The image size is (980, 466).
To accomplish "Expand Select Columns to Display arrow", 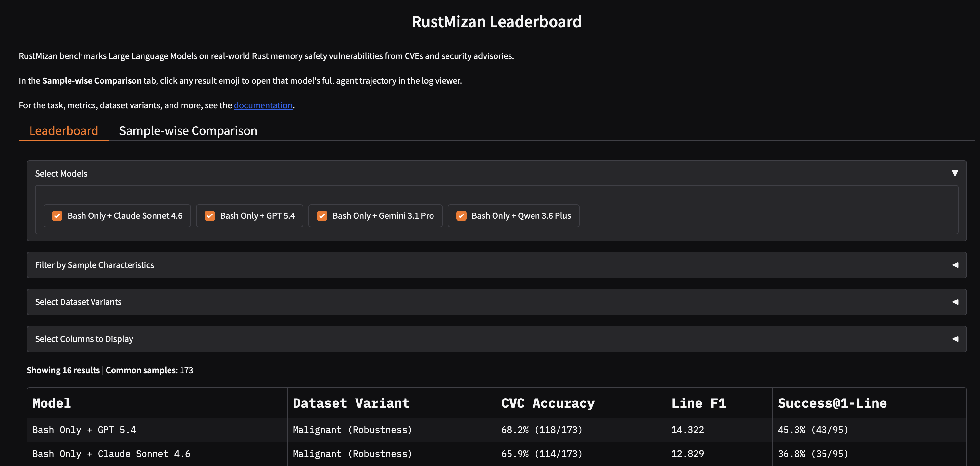I will point(955,339).
